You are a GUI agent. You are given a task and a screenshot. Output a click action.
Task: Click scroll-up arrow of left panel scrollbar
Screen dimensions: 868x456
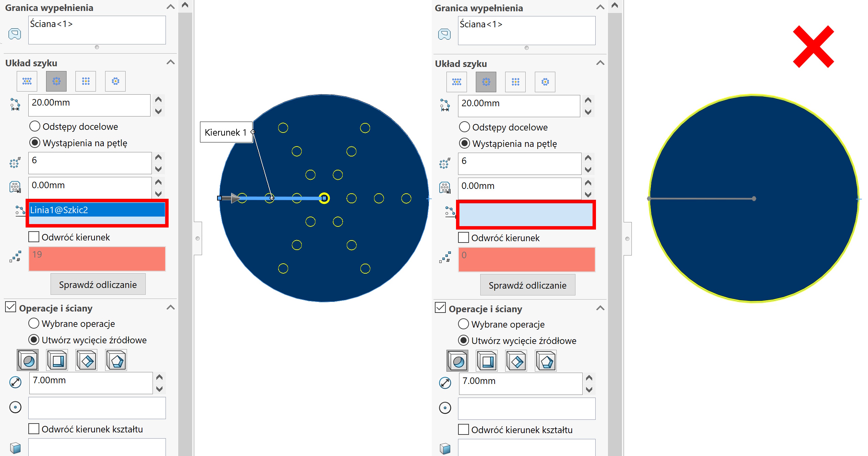click(185, 5)
